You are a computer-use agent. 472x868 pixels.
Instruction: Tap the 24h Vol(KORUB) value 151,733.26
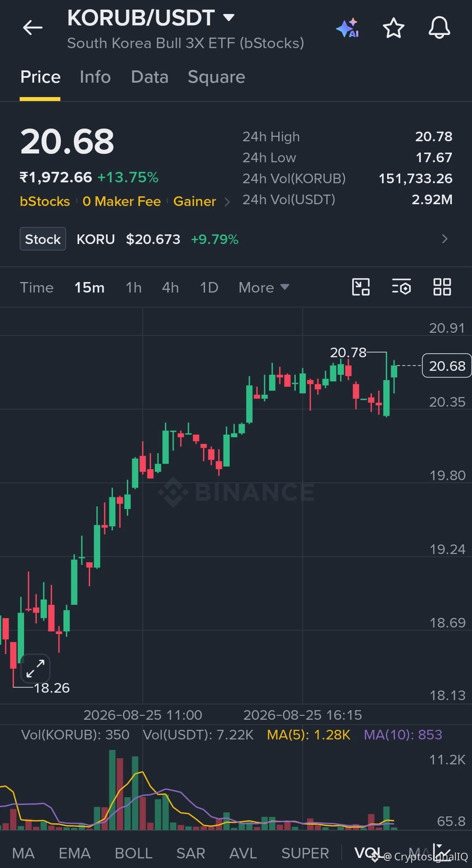(x=415, y=178)
